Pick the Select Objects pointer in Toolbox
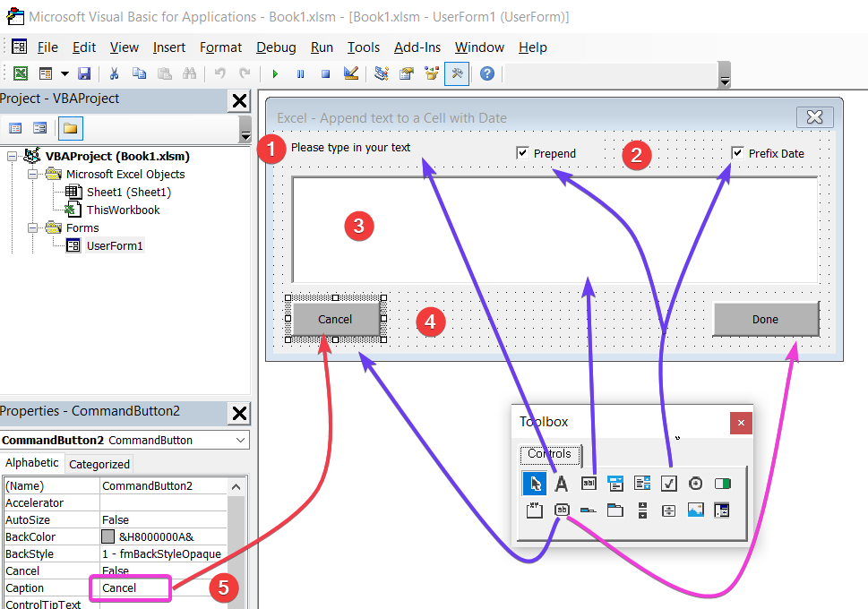Viewport: 868px width, 609px height. [535, 484]
